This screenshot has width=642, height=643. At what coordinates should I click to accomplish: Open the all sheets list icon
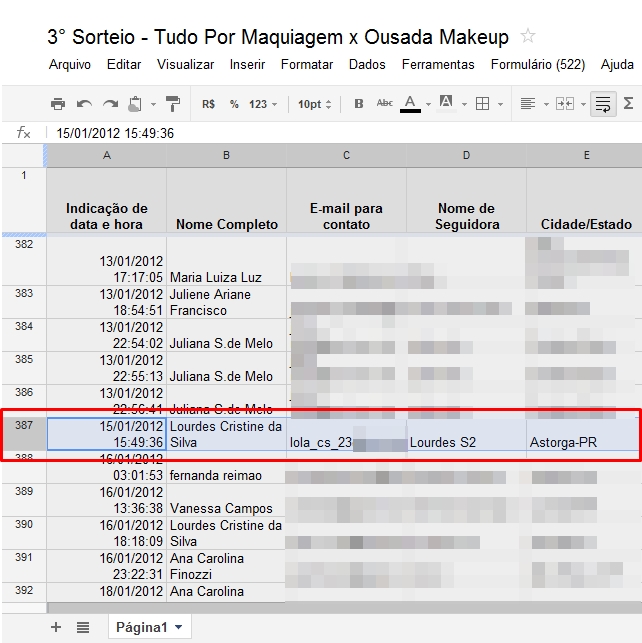pos(83,627)
